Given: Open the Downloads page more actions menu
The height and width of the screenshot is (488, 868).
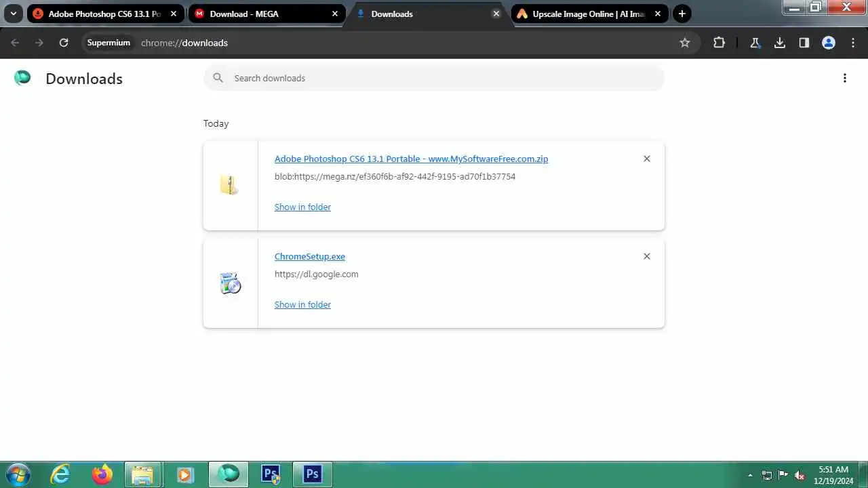Looking at the screenshot, I should click(x=844, y=78).
